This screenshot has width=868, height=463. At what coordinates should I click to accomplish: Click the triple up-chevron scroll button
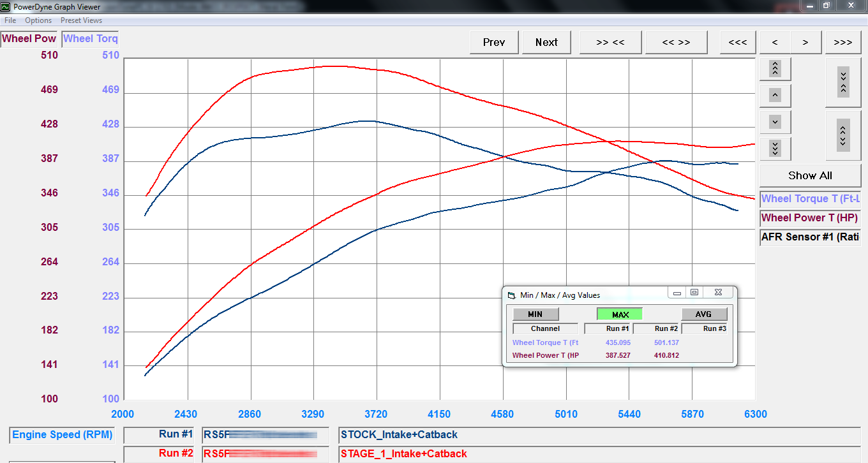pos(775,69)
